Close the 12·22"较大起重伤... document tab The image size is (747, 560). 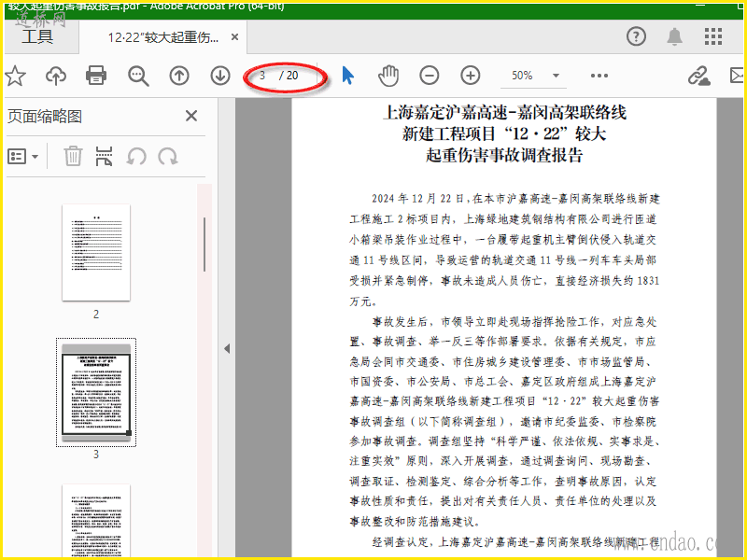[235, 36]
